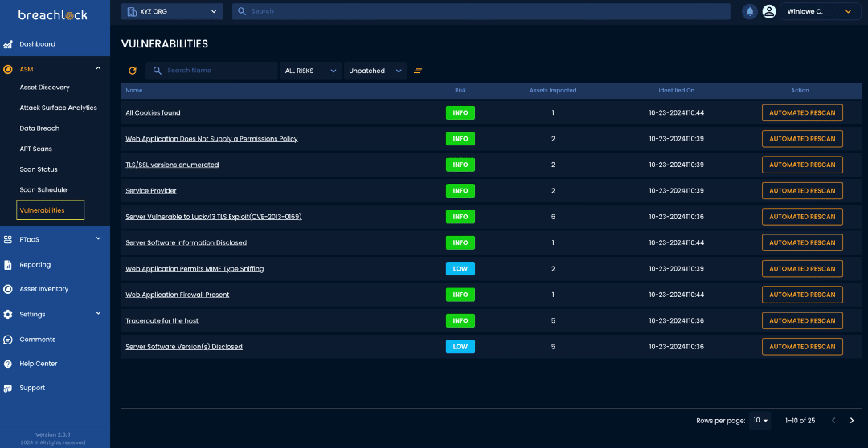Click the breachlock logo

[x=52, y=15]
